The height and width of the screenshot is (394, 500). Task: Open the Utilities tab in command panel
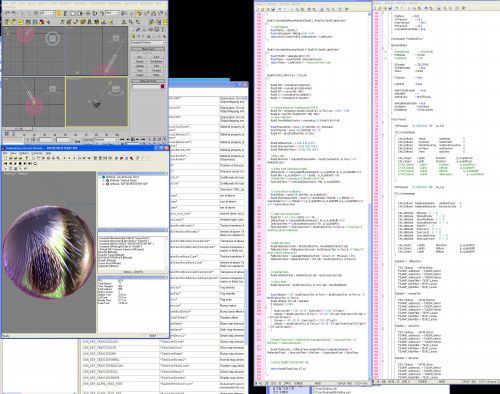pyautogui.click(x=163, y=29)
